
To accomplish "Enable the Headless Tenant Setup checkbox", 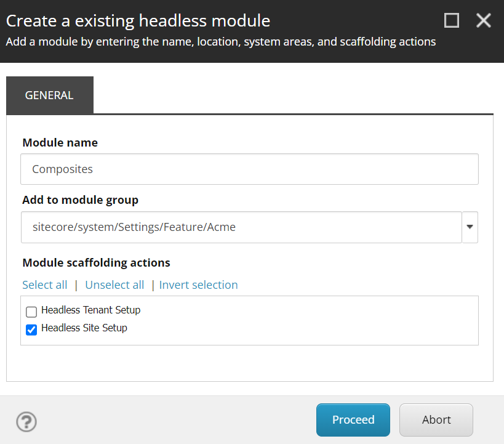I will coord(31,312).
